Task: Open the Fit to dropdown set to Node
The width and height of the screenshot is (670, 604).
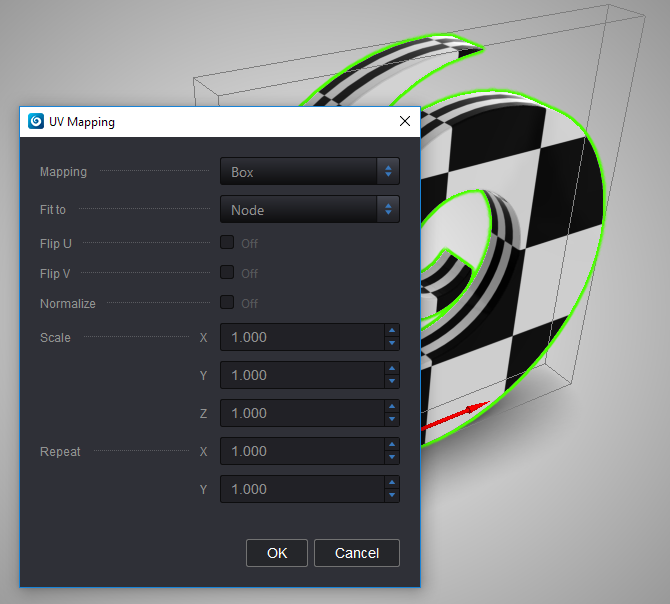Action: [x=309, y=209]
